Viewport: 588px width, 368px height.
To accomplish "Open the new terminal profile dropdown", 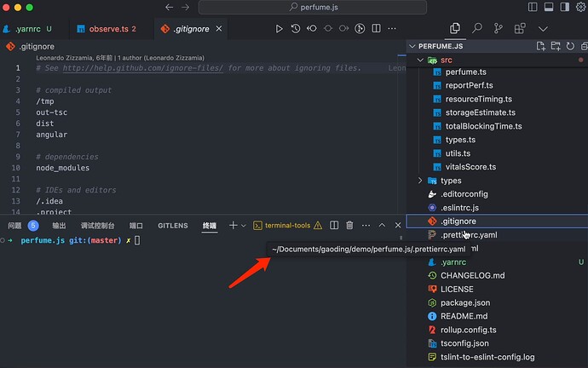I will pyautogui.click(x=243, y=226).
